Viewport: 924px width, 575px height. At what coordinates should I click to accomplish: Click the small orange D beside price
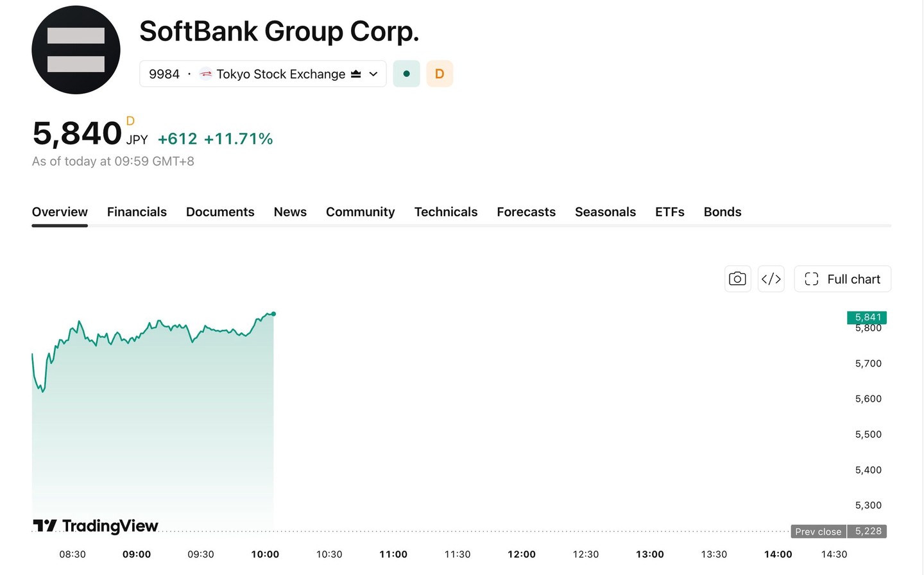pyautogui.click(x=130, y=121)
